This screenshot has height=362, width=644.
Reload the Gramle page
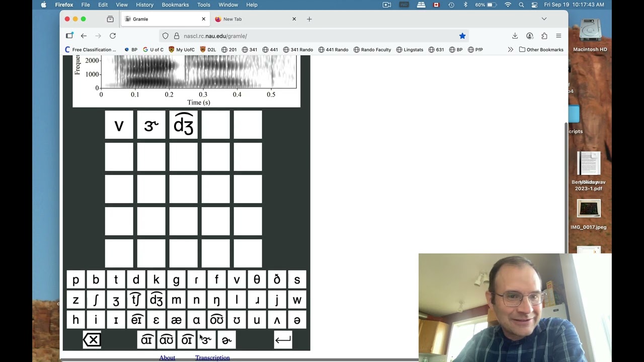click(113, 36)
